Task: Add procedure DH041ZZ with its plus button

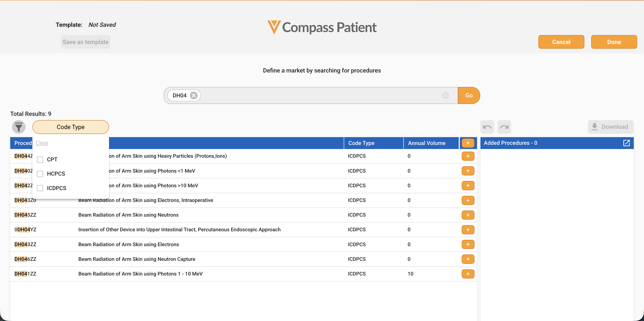Action: coord(468,274)
